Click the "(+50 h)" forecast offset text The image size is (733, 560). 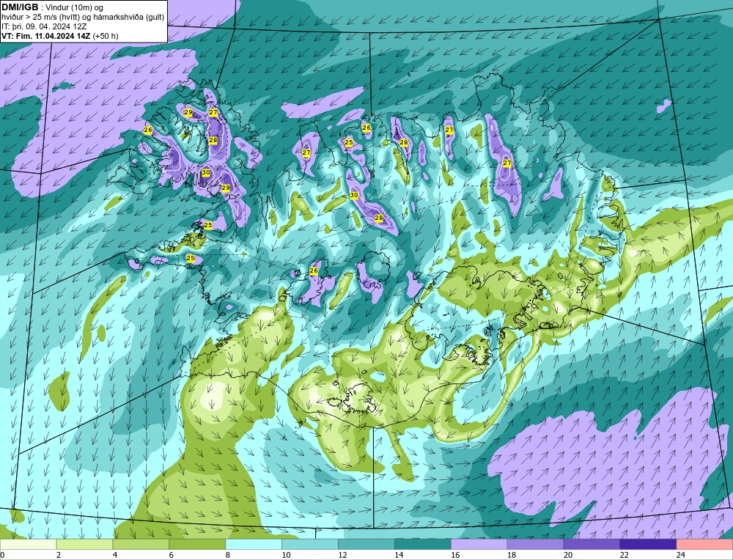106,36
